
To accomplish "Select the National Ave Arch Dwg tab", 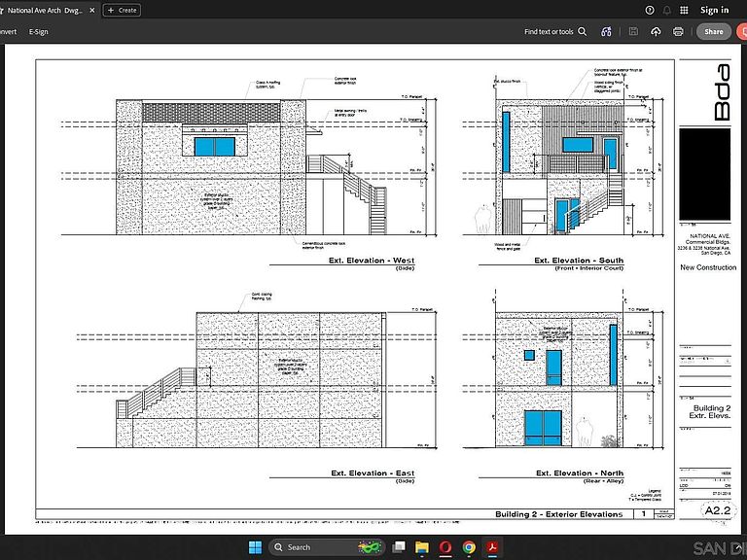I will (46, 10).
